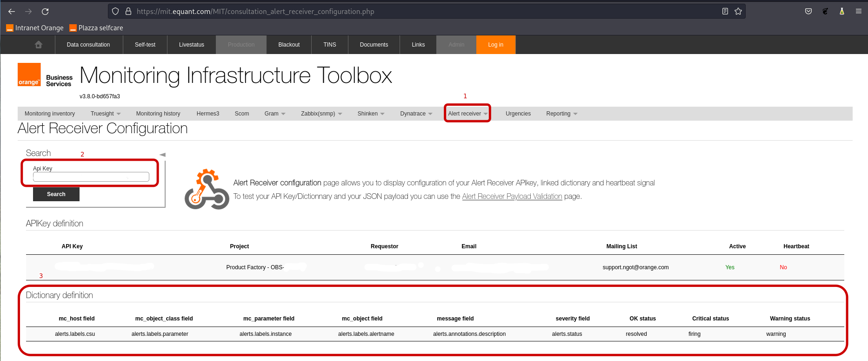Image resolution: width=868 pixels, height=361 pixels.
Task: Select the alerts.status cell
Action: [567, 334]
